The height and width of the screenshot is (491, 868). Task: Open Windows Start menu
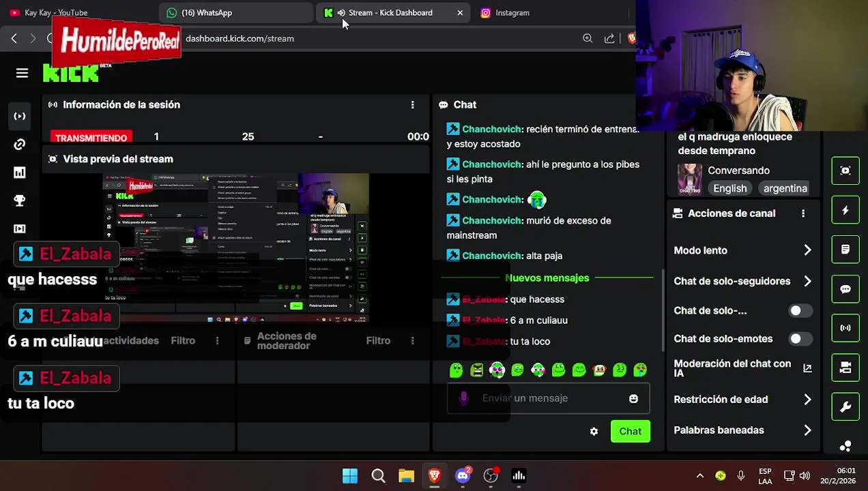click(x=350, y=475)
